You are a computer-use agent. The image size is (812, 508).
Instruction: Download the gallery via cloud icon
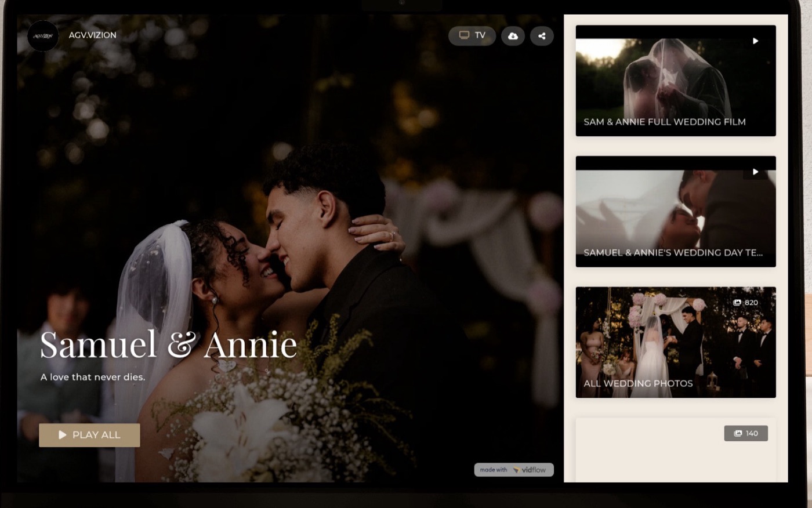(513, 36)
